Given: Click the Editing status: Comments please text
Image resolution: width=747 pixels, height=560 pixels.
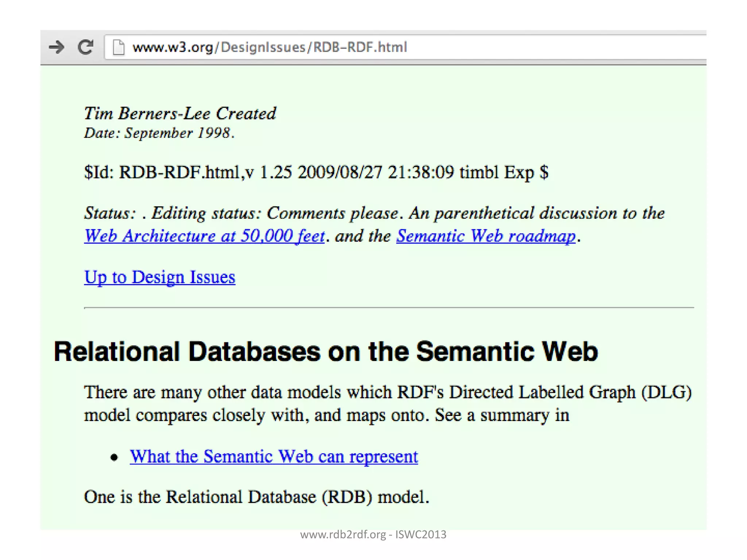Looking at the screenshot, I should (x=274, y=213).
